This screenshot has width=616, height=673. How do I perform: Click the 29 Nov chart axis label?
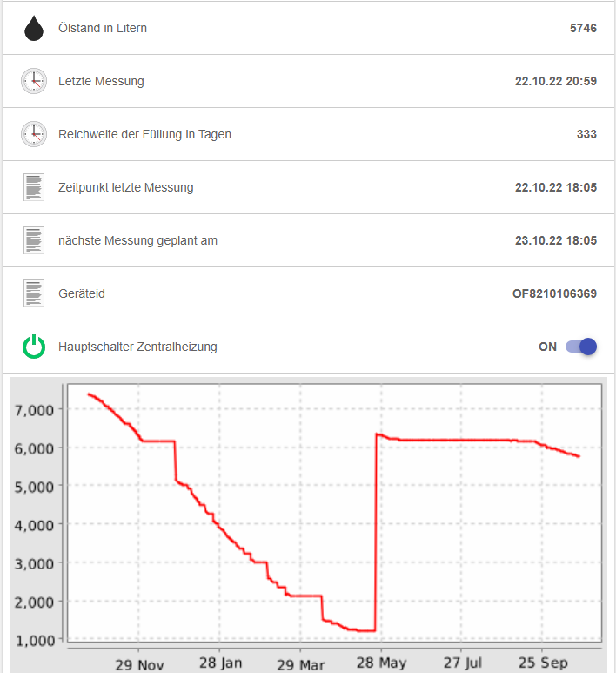point(139,664)
